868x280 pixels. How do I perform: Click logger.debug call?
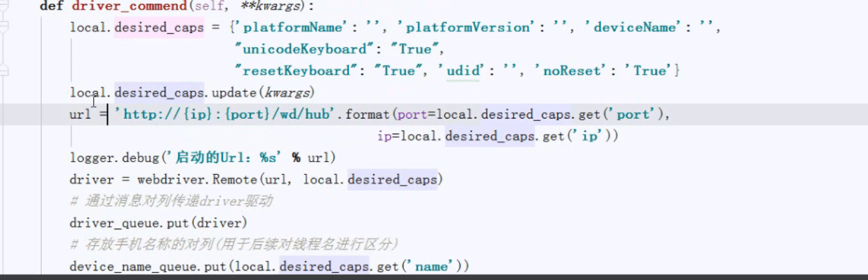[114, 158]
